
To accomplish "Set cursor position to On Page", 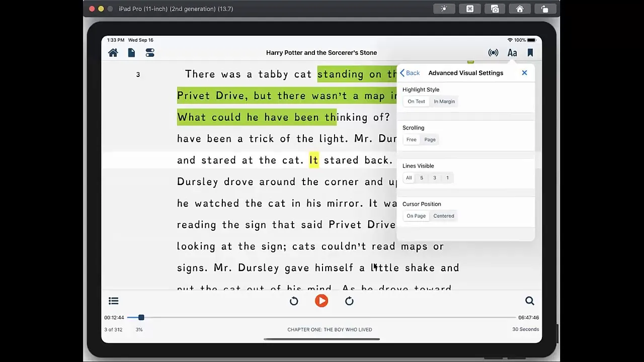I will [416, 216].
